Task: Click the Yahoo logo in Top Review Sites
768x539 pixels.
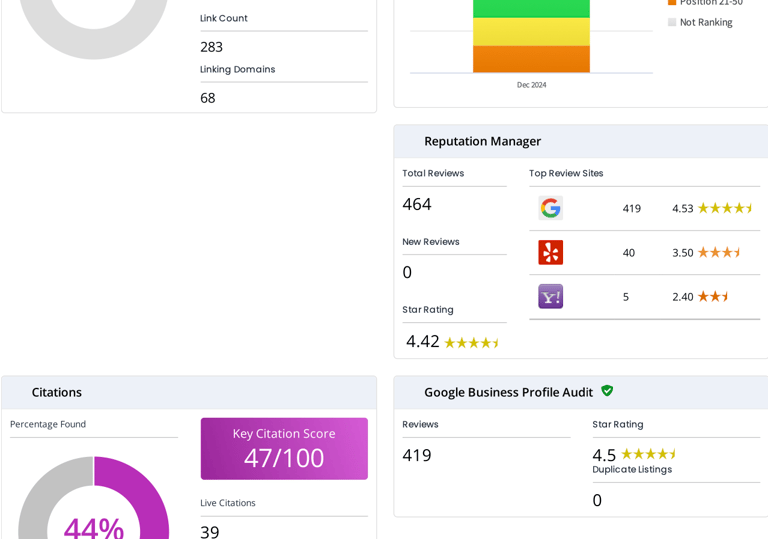Action: 551,296
